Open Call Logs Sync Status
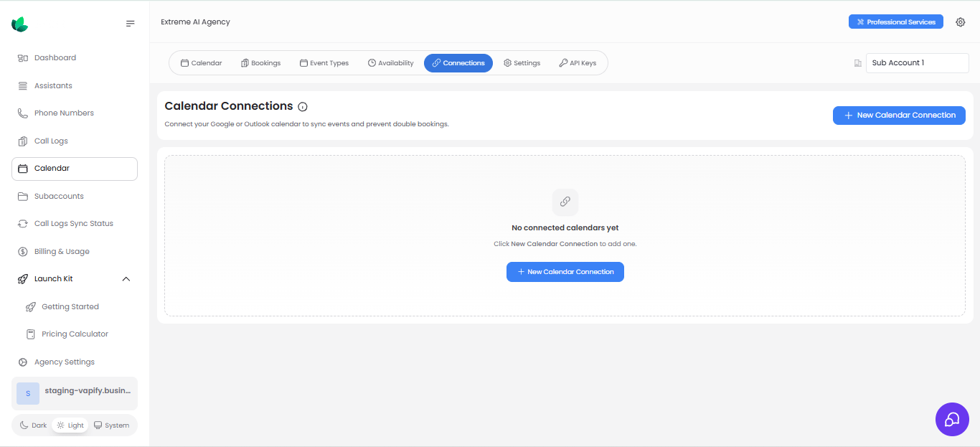 [x=75, y=223]
